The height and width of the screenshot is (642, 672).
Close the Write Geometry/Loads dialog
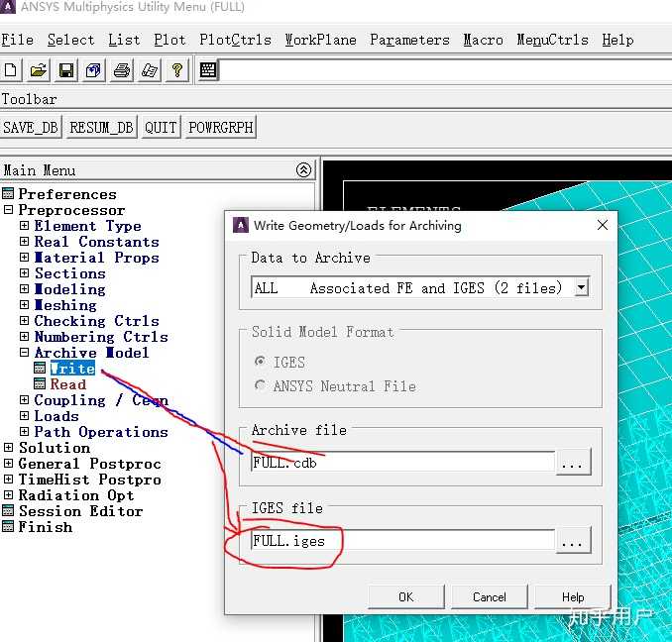603,225
